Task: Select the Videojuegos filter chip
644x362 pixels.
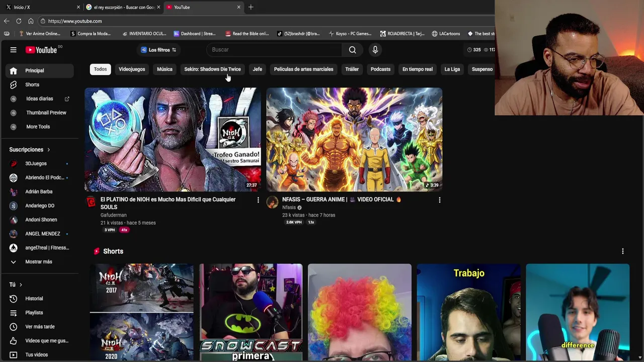Action: pyautogui.click(x=132, y=69)
